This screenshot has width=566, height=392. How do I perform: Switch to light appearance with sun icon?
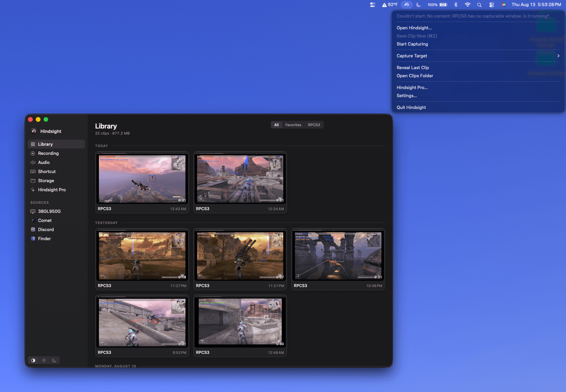[44, 360]
